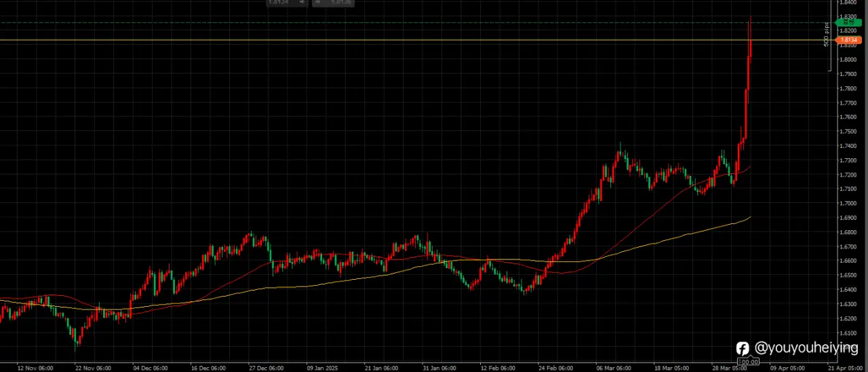
Task: Click the 1.6800 price axis label
Action: [848, 232]
